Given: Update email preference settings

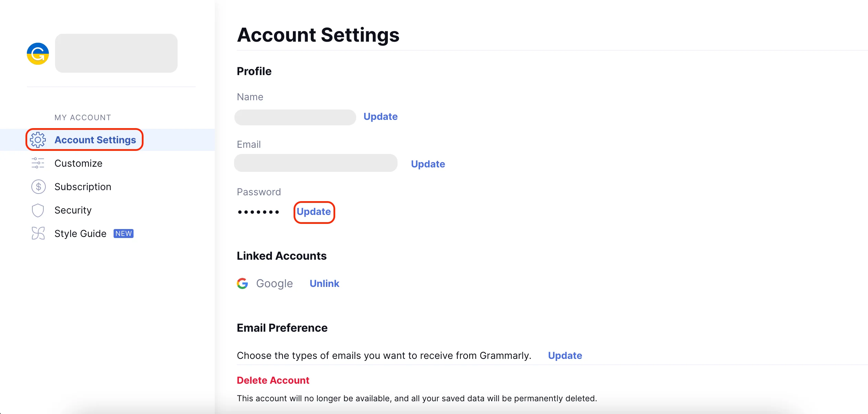Looking at the screenshot, I should pyautogui.click(x=565, y=355).
